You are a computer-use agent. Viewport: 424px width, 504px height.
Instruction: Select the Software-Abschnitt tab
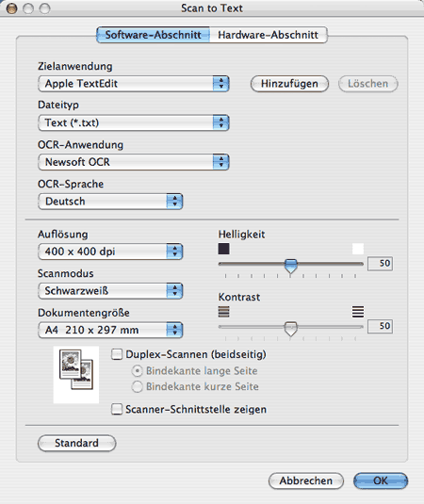tap(154, 35)
